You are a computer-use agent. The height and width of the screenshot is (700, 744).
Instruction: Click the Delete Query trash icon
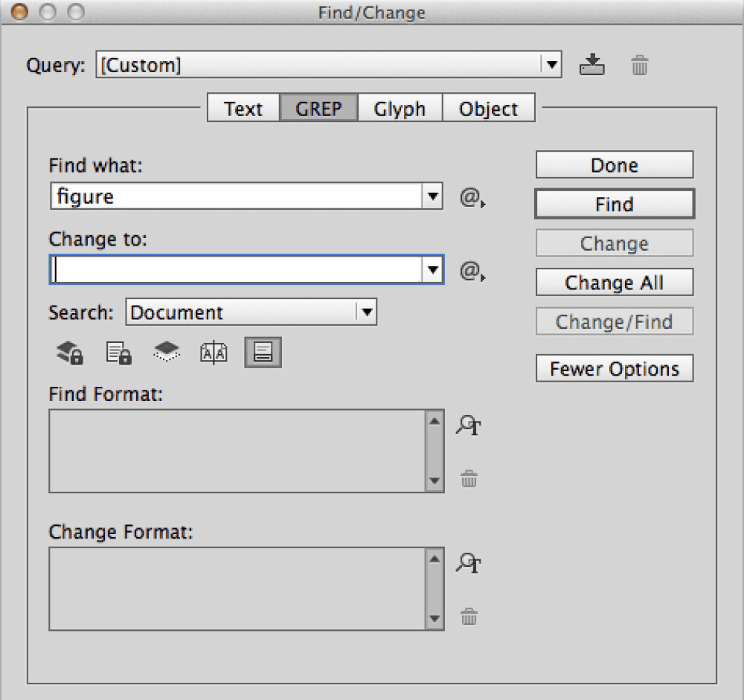point(640,65)
